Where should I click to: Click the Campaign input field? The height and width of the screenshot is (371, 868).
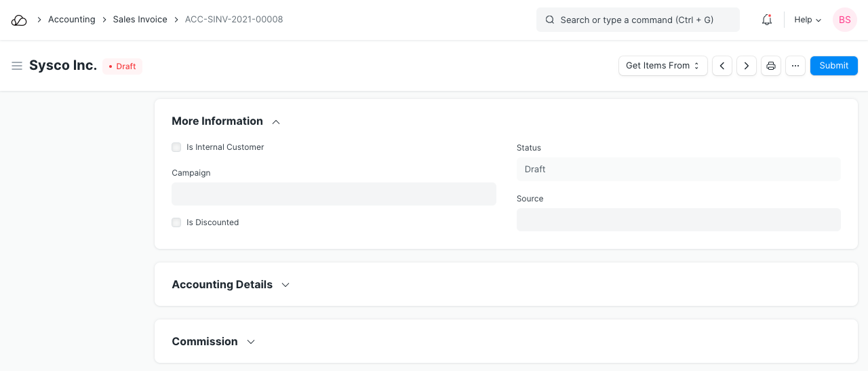(x=334, y=194)
